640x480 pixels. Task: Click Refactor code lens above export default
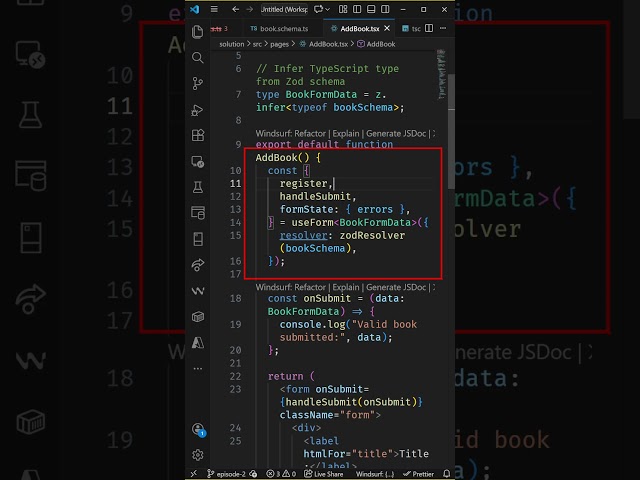[x=310, y=133]
